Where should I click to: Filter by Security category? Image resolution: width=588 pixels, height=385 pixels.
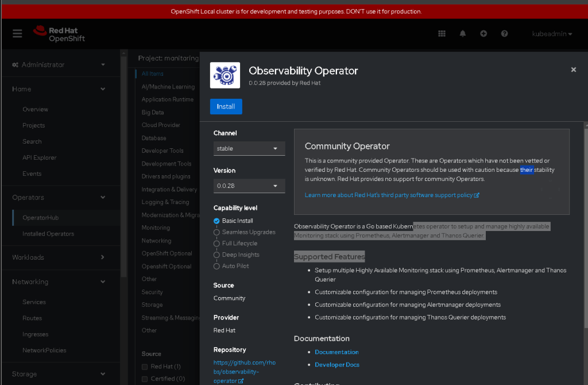click(x=152, y=292)
